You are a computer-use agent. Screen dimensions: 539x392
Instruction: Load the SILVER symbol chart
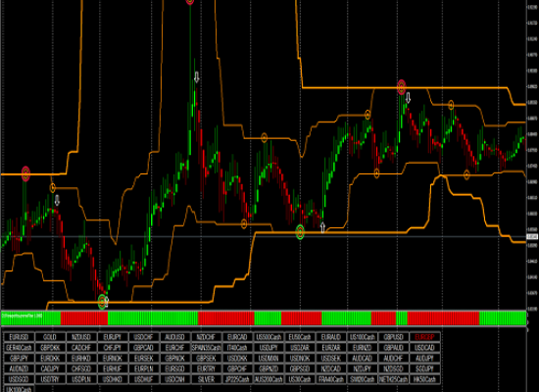click(206, 379)
